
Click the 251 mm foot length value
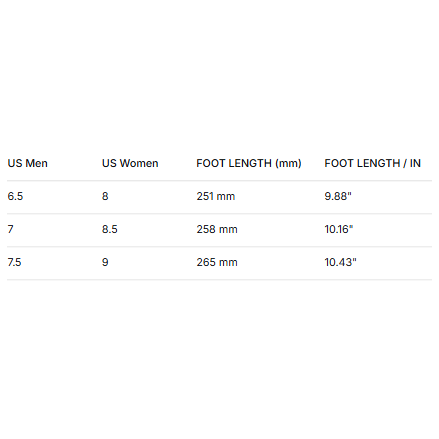pyautogui.click(x=216, y=196)
